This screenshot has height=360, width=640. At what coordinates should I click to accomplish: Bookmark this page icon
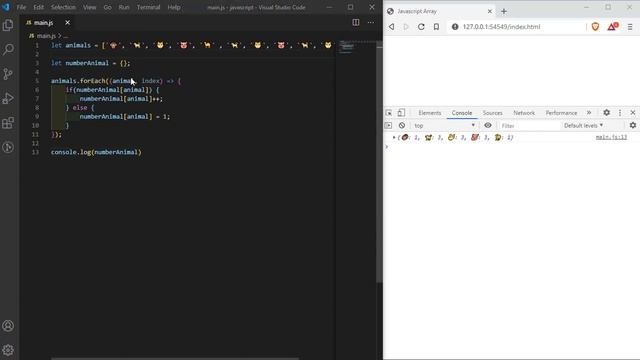point(436,27)
